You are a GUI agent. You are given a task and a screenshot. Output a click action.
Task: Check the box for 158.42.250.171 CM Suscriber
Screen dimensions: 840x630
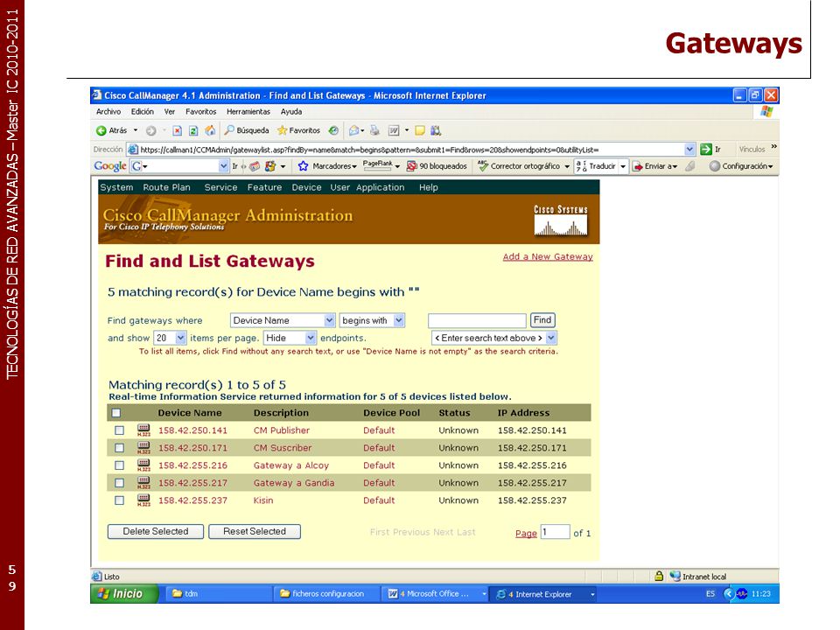(x=120, y=448)
